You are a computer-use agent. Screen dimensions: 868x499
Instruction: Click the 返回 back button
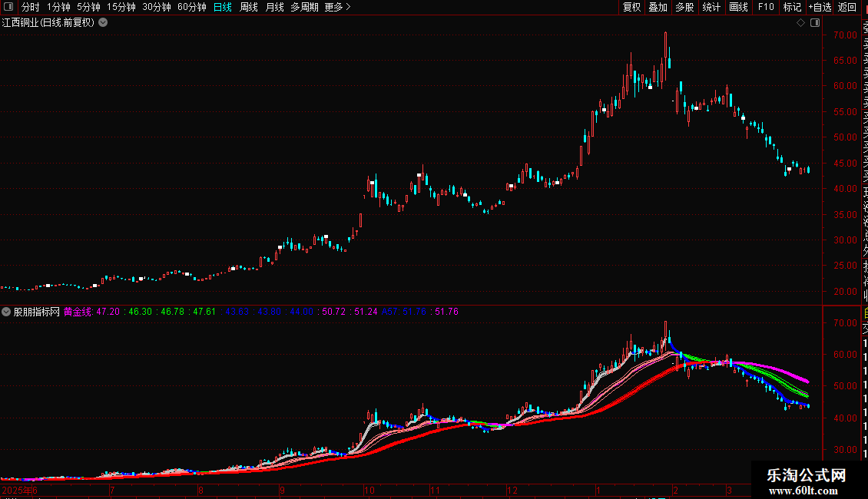point(847,7)
